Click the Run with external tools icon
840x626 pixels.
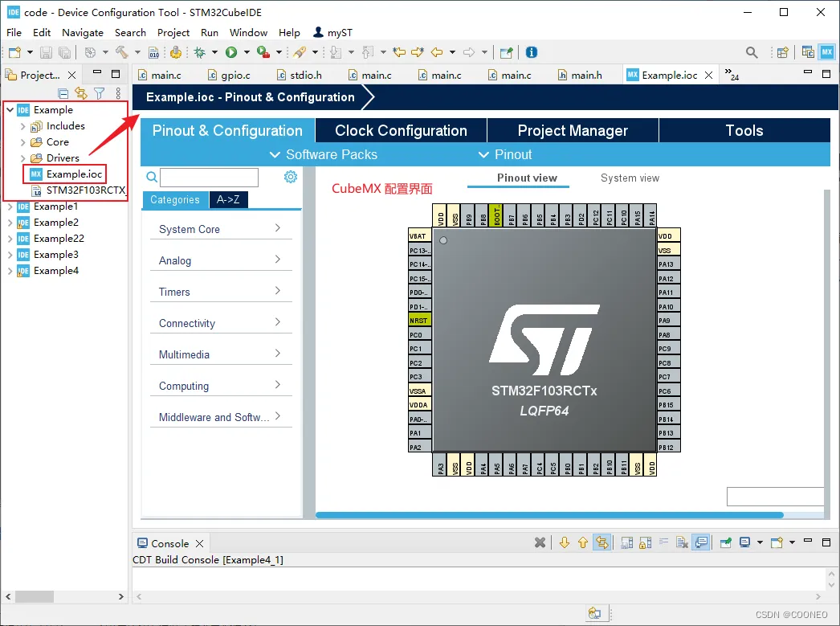(263, 52)
